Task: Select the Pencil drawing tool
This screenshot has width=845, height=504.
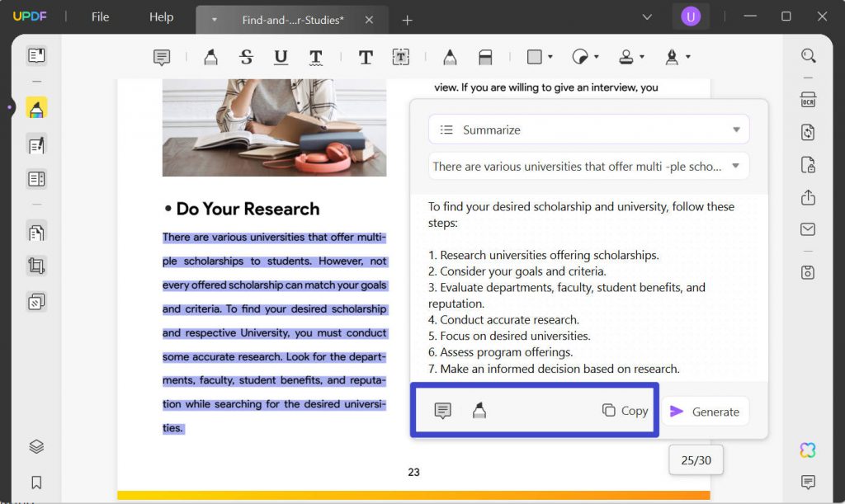Action: (x=450, y=56)
